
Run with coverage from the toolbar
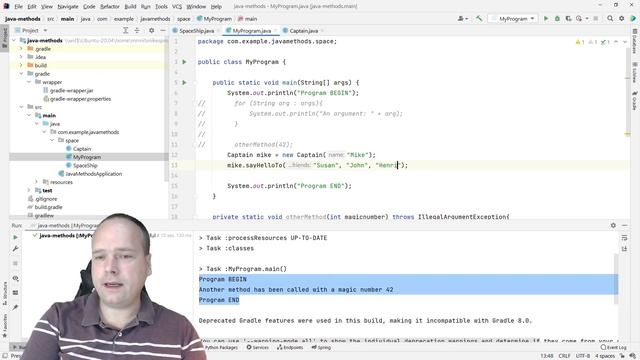[x=568, y=18]
